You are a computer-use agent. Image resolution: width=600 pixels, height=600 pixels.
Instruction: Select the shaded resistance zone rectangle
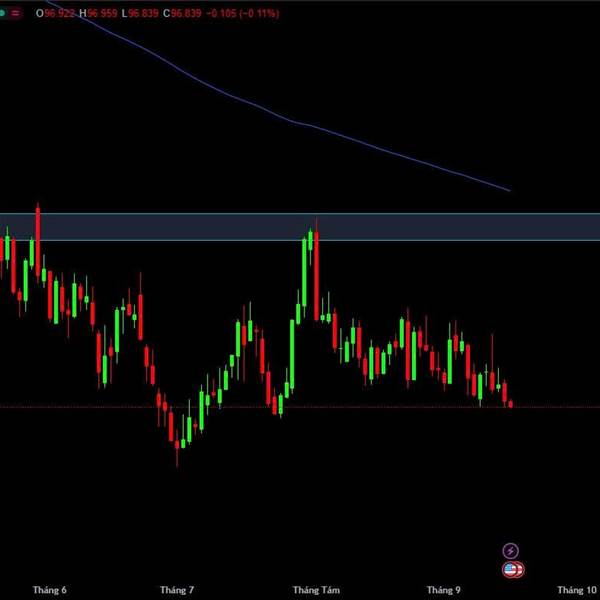300,227
